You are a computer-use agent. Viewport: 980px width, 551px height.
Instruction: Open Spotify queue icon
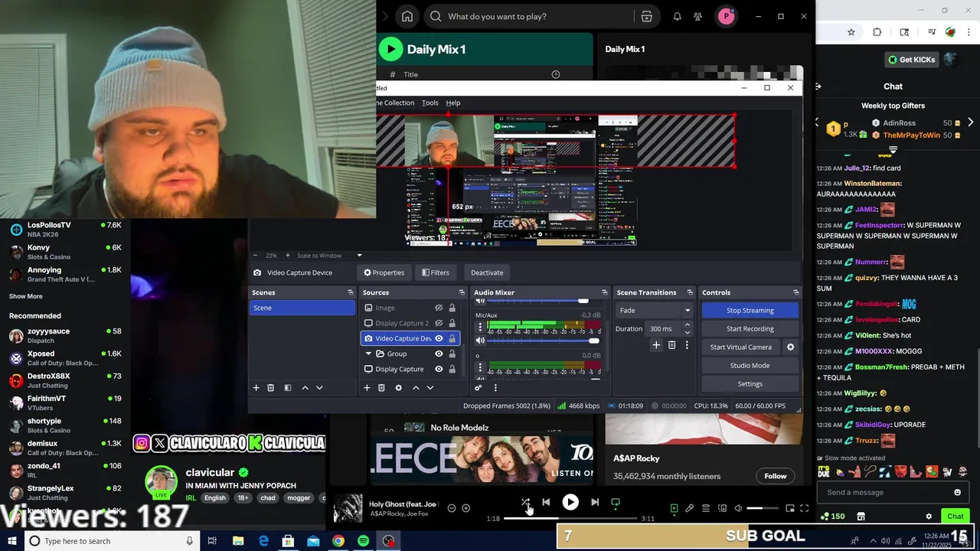point(706,508)
